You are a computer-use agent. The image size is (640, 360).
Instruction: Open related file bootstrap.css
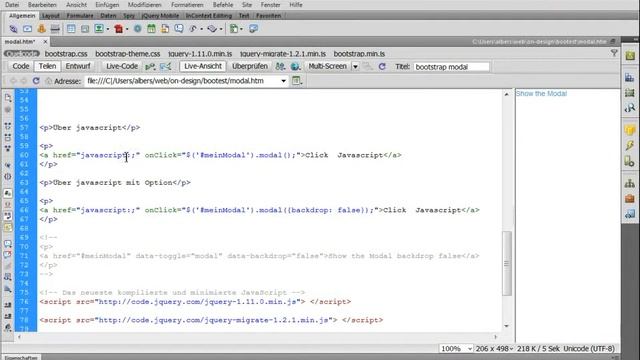(66, 54)
